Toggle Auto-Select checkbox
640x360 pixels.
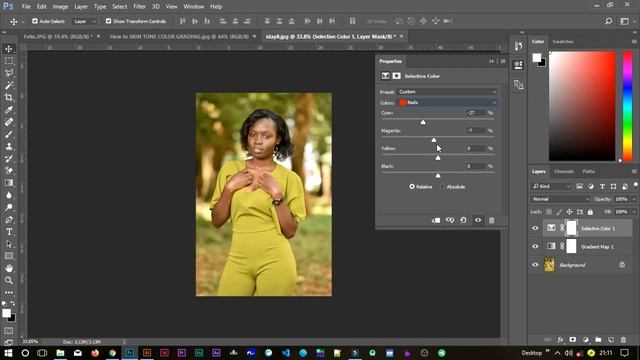[35, 21]
